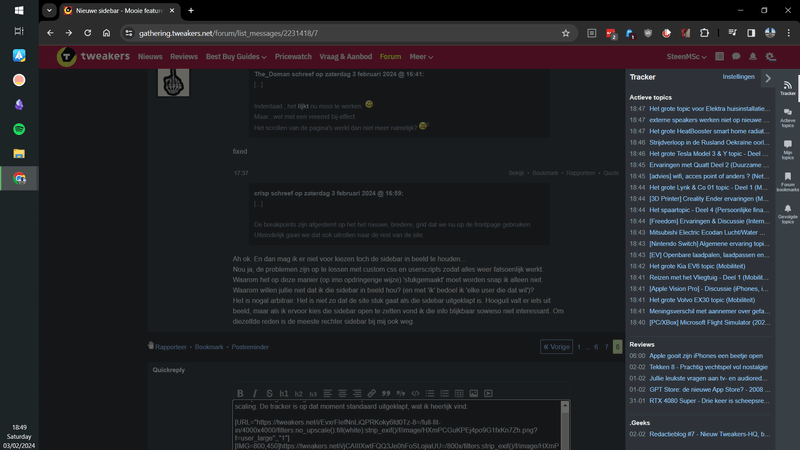Go to Pricewatch
This screenshot has height=450, width=800.
pyautogui.click(x=293, y=57)
